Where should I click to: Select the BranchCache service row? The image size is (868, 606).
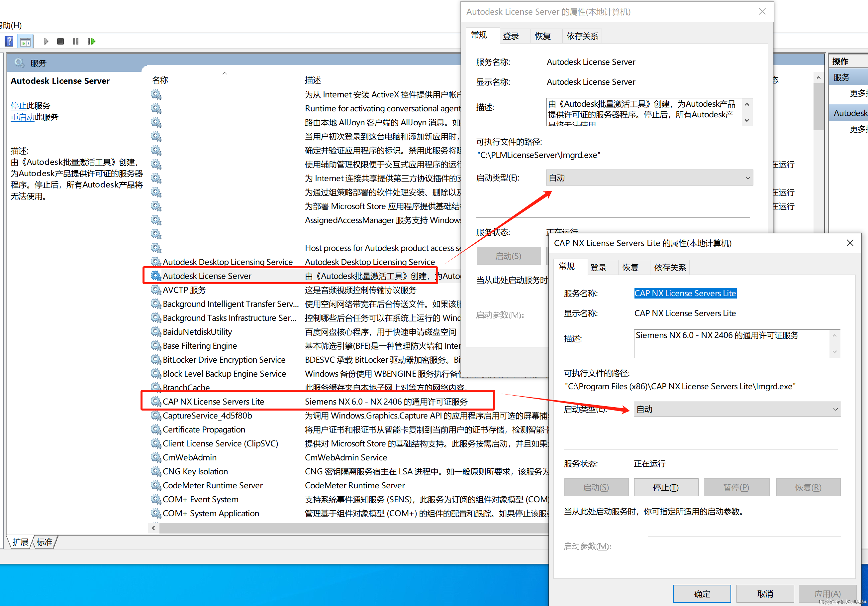coord(186,387)
